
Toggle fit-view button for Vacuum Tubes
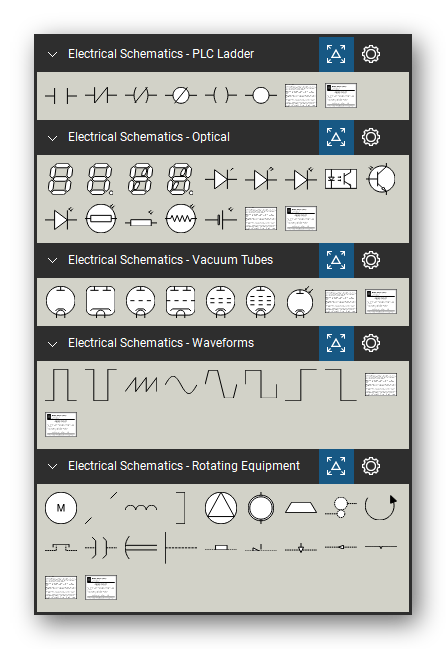336,260
